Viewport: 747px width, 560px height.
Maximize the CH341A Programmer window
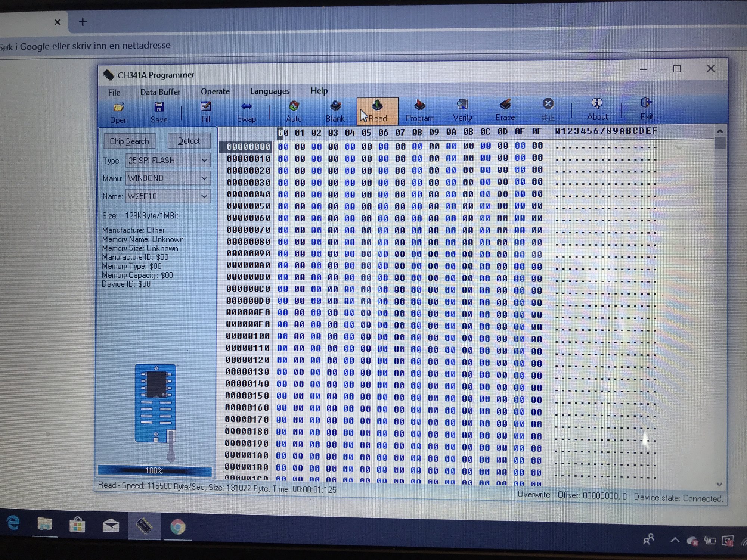tap(677, 69)
